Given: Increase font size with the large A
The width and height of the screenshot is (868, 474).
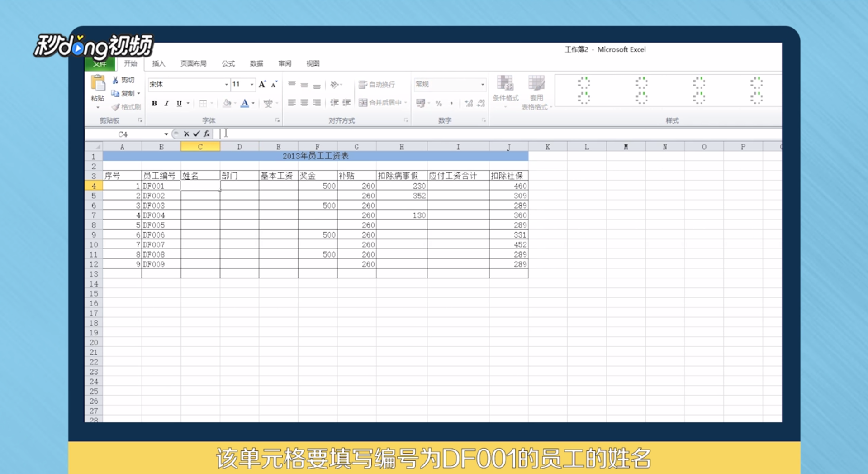Looking at the screenshot, I should (x=262, y=85).
